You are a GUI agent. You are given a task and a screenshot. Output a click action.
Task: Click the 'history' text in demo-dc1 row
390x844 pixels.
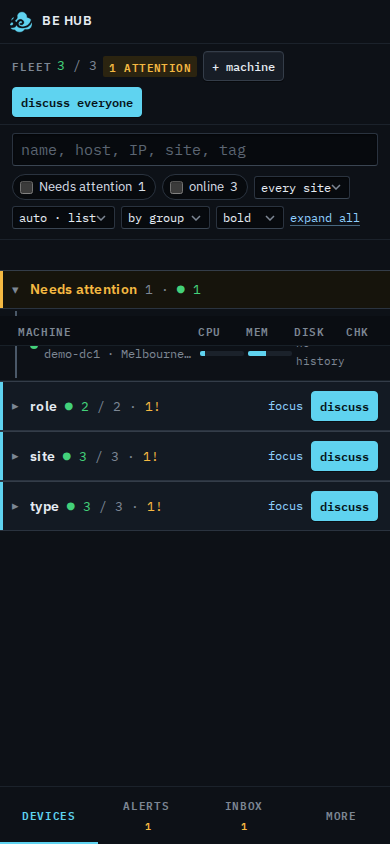pos(320,361)
